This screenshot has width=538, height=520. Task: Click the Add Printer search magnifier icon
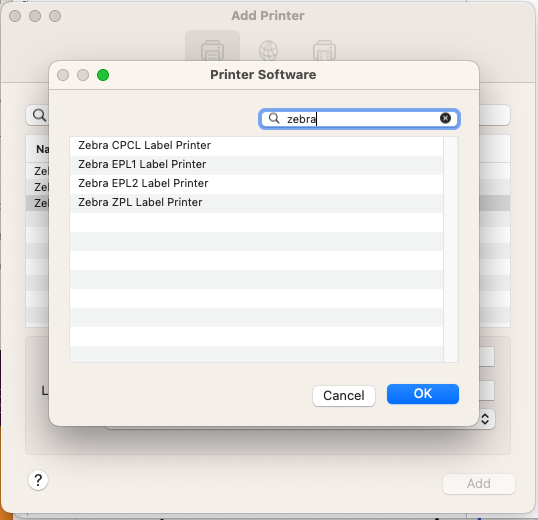point(39,115)
